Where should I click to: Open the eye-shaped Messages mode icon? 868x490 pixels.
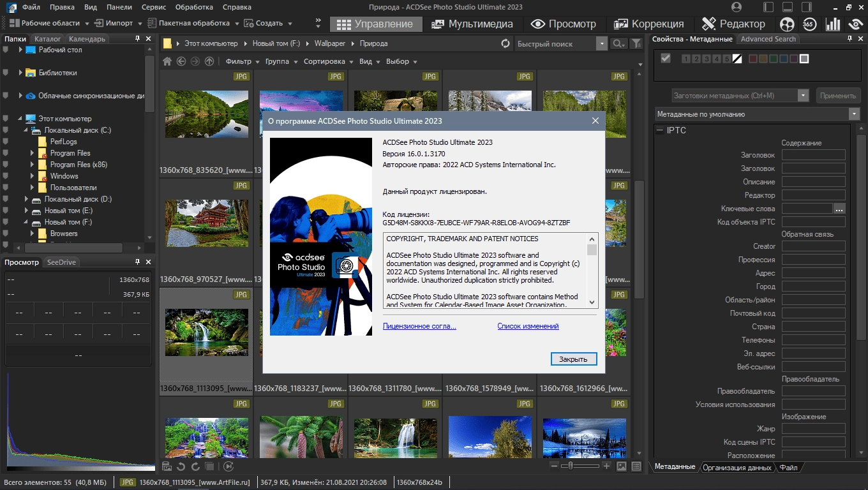(855, 24)
